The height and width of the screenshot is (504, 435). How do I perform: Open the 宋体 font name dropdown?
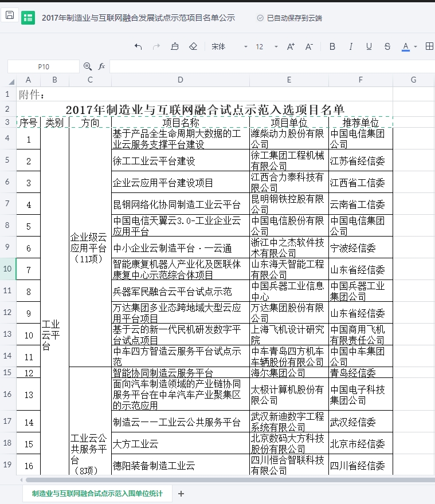[229, 47]
